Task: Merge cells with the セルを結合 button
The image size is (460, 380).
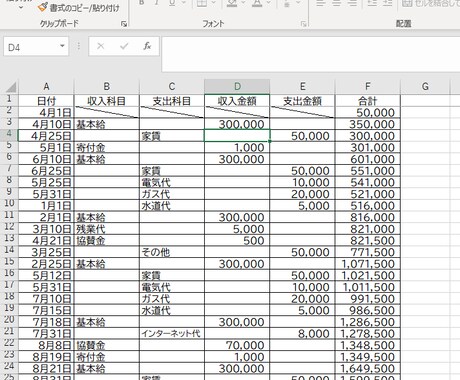Action: (x=431, y=3)
